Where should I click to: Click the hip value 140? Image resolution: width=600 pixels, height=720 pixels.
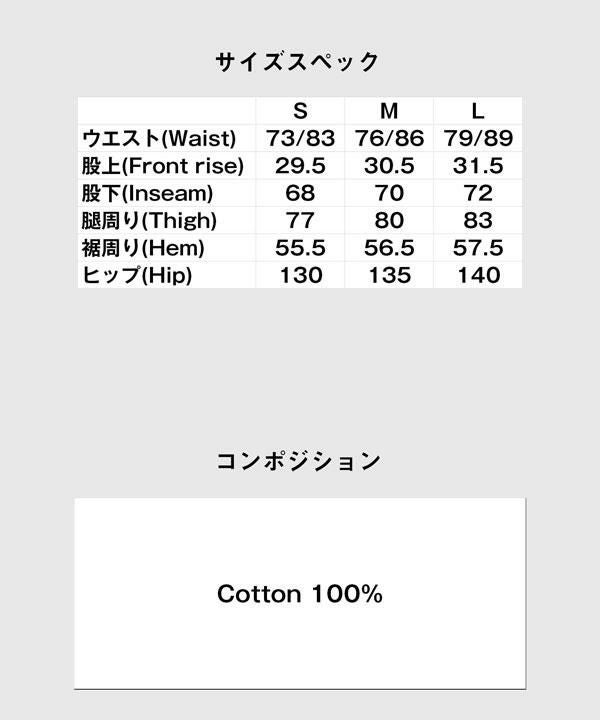pyautogui.click(x=478, y=275)
